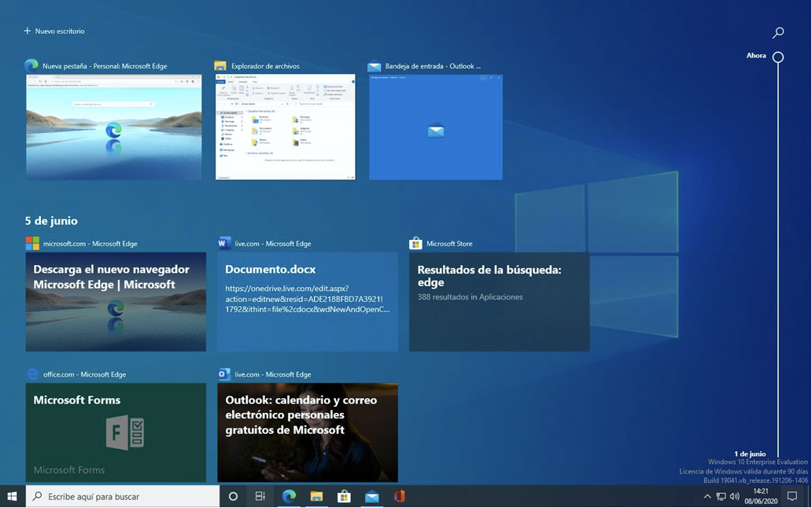Click the Cortana circle icon
The width and height of the screenshot is (812, 508).
233,496
